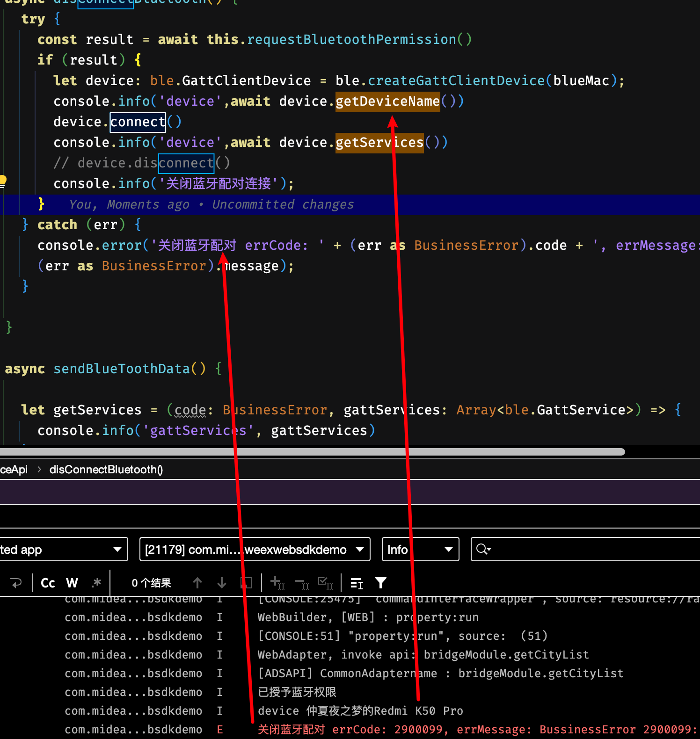700x739 pixels.
Task: Click createGattClientDevice in the code
Action: click(456, 81)
